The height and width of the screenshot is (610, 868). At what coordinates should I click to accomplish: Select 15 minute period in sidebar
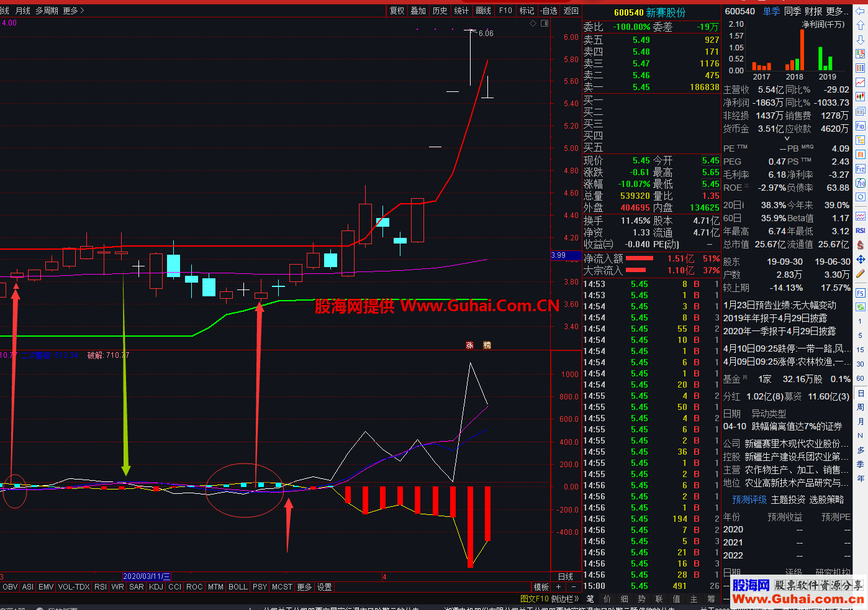(861, 350)
